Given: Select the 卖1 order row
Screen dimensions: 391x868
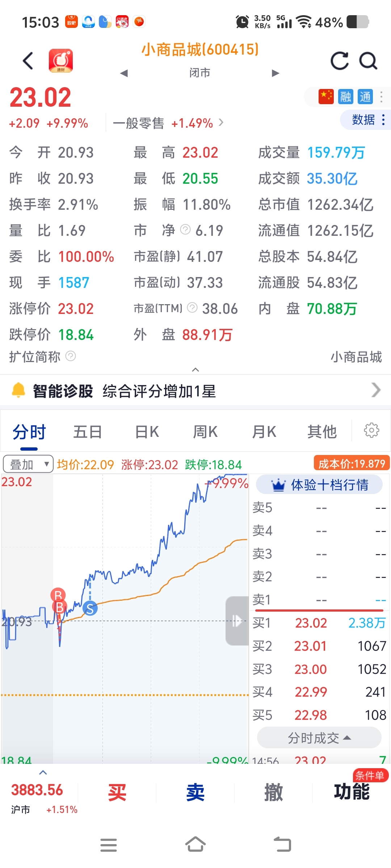Looking at the screenshot, I should 319,600.
